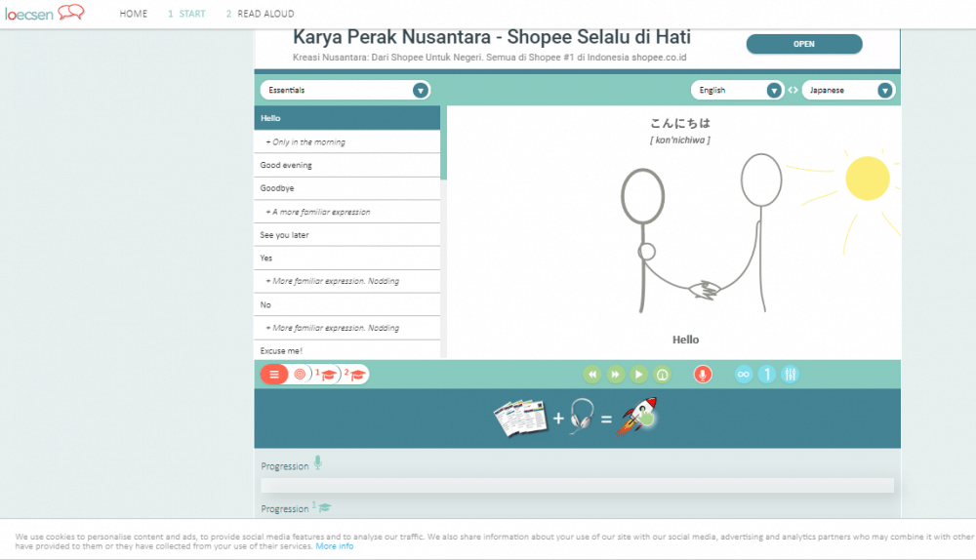976x560 pixels.
Task: Click the red microphone record icon
Action: coord(702,374)
